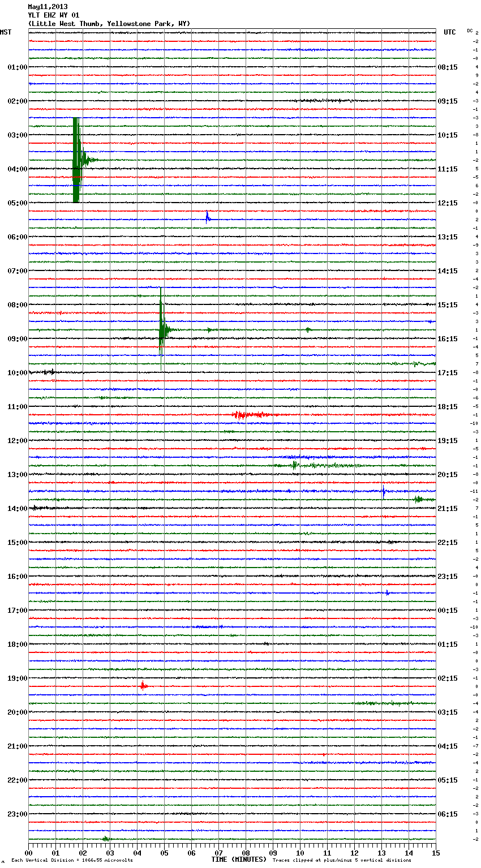Select the 05:00 MST time label

[18, 203]
